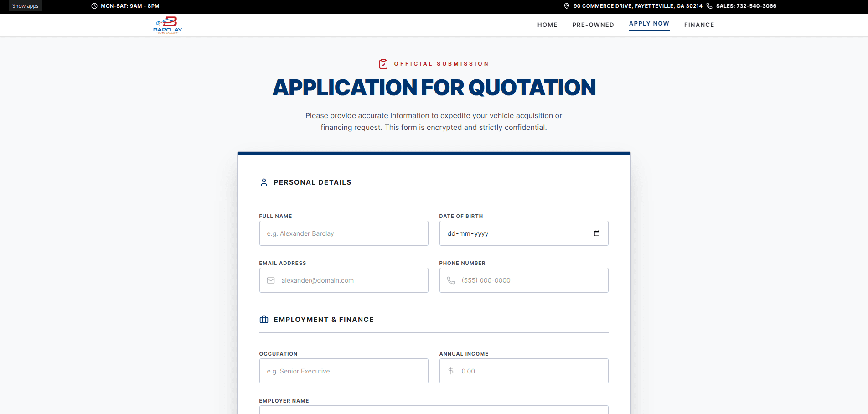The width and height of the screenshot is (868, 414).
Task: Click the MON-SAT: 9AM - 8PM text
Action: click(x=130, y=6)
